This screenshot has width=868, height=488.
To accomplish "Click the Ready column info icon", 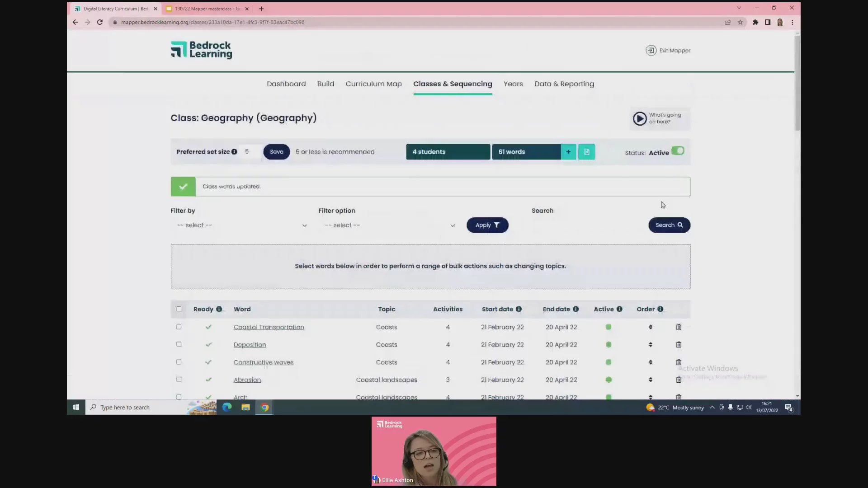I will pos(219,309).
